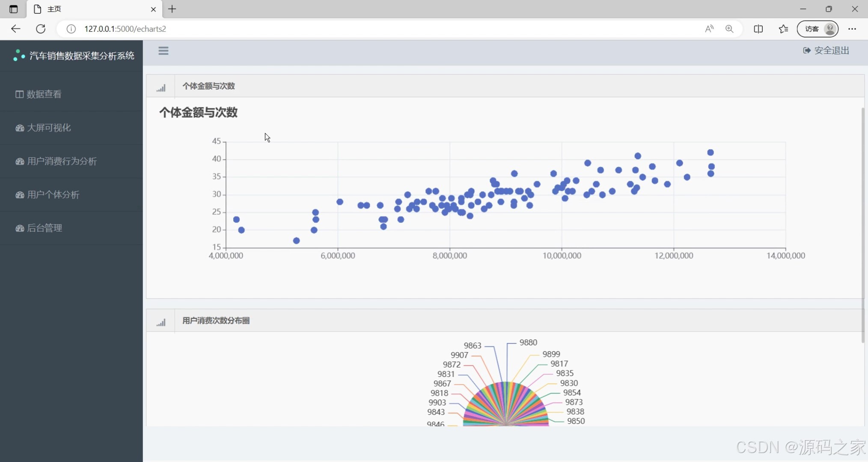Toggle the split screen browser icon
The width and height of the screenshot is (868, 462).
pyautogui.click(x=758, y=29)
